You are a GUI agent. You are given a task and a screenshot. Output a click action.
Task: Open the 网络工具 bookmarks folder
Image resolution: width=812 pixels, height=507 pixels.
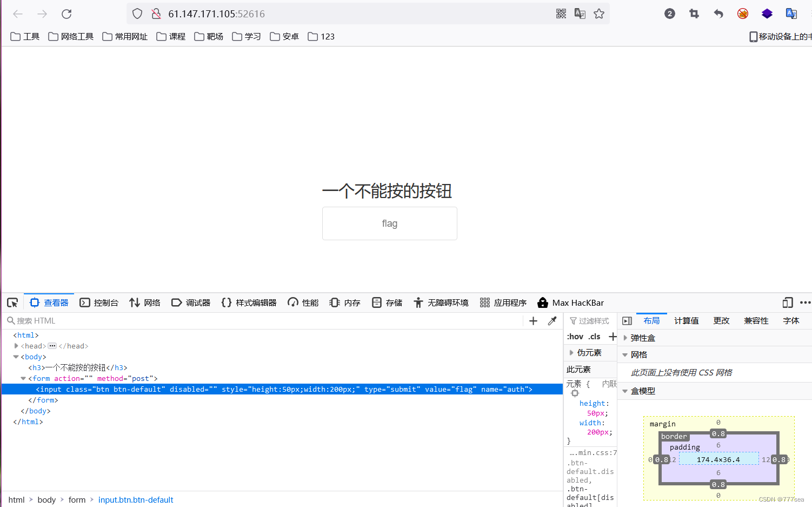[x=71, y=36]
